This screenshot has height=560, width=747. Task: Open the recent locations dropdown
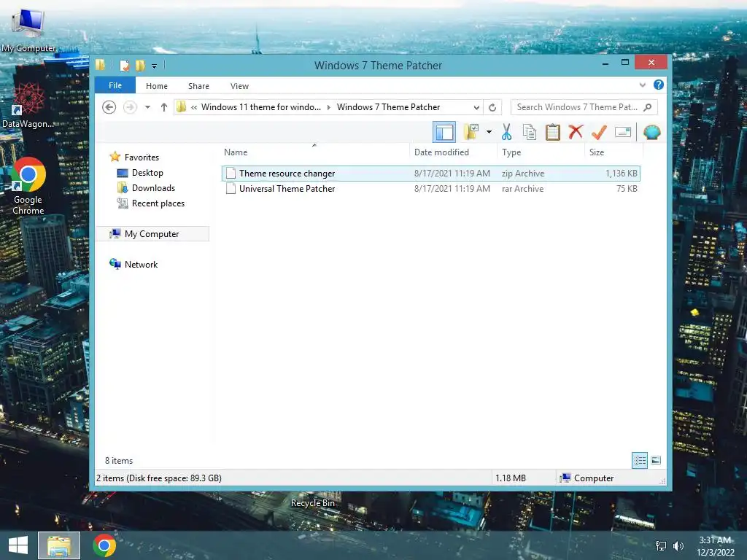click(x=147, y=107)
